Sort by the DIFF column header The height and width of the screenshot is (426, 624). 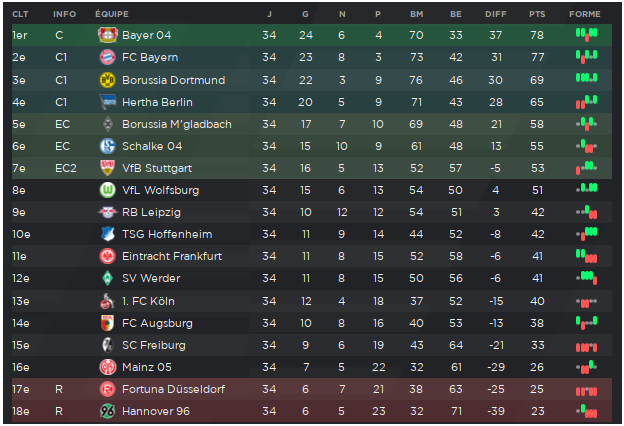(x=495, y=14)
